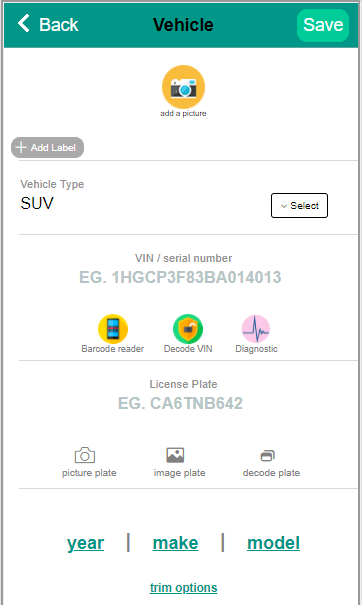This screenshot has height=605, width=362.
Task: Open the year link
Action: tap(85, 543)
